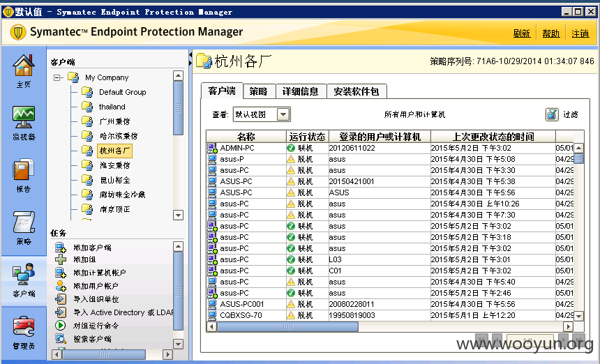This screenshot has height=364, width=600.
Task: Click the 搜索客户端 search icon
Action: coord(61,339)
